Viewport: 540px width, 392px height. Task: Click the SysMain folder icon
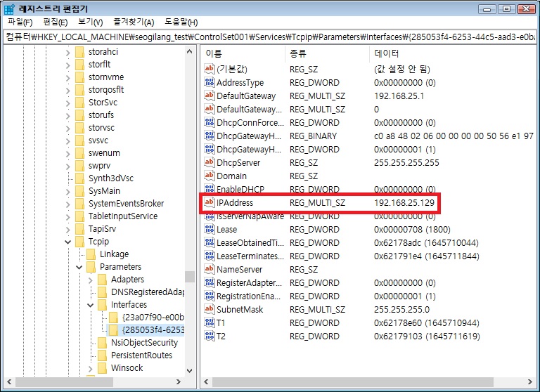coord(79,191)
